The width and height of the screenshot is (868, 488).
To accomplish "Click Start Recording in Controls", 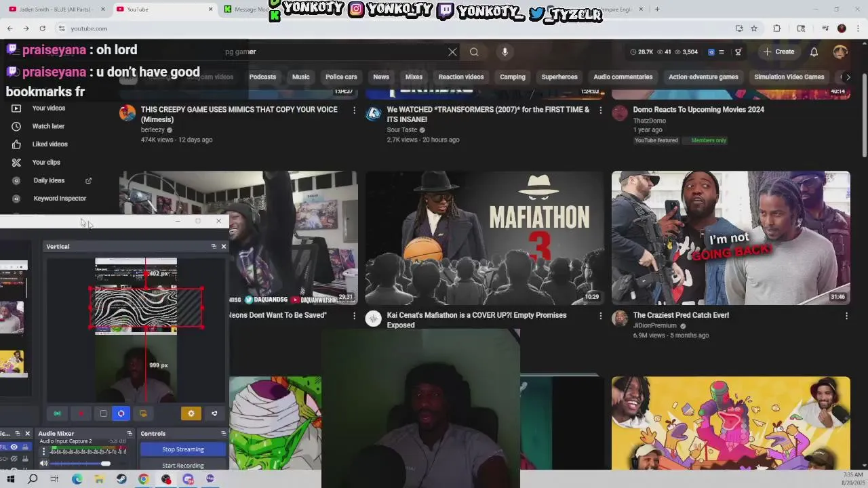I will click(x=183, y=465).
